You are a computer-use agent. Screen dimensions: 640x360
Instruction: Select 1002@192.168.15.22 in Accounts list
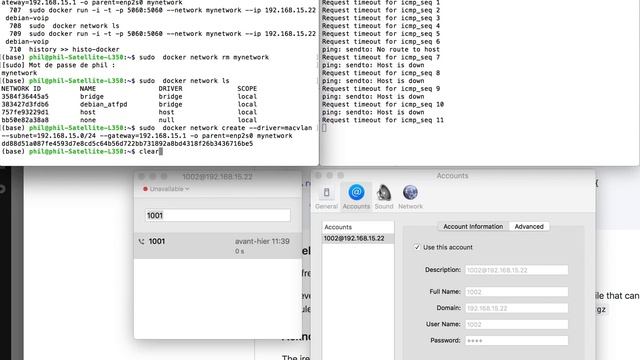[x=358, y=238]
